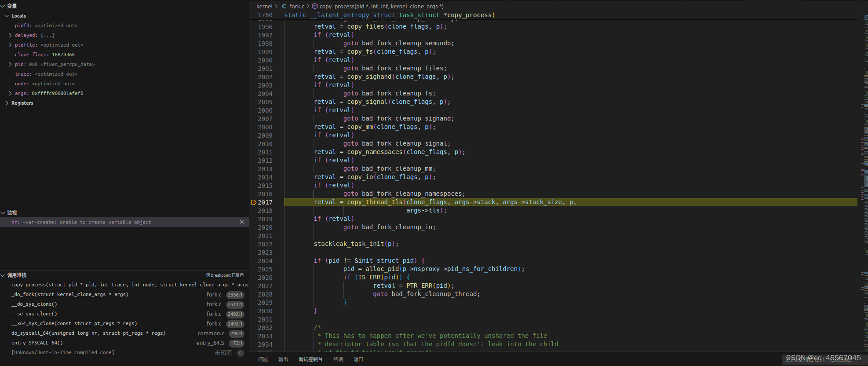
Task: Switch to the 问题 problems tab
Action: [263, 359]
